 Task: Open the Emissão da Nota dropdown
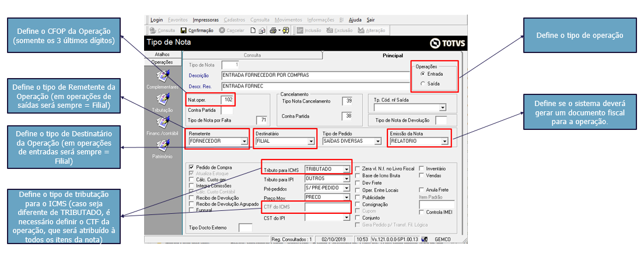tap(444, 141)
